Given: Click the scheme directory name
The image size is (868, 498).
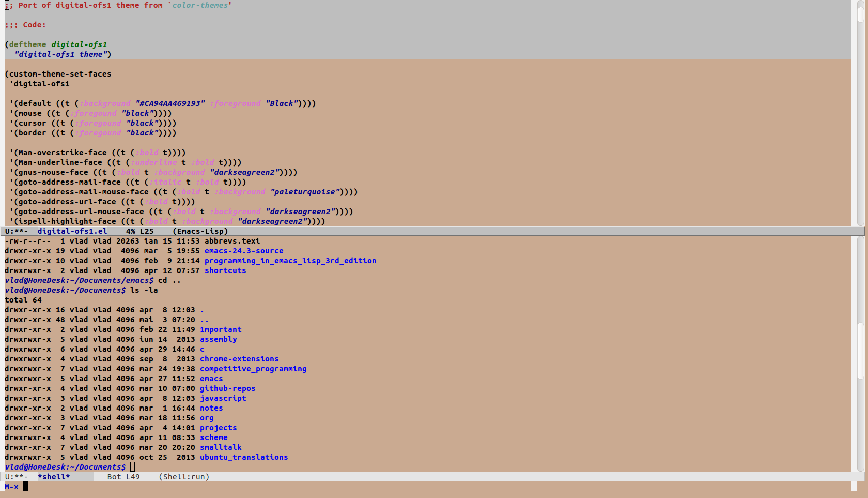Looking at the screenshot, I should (x=214, y=437).
